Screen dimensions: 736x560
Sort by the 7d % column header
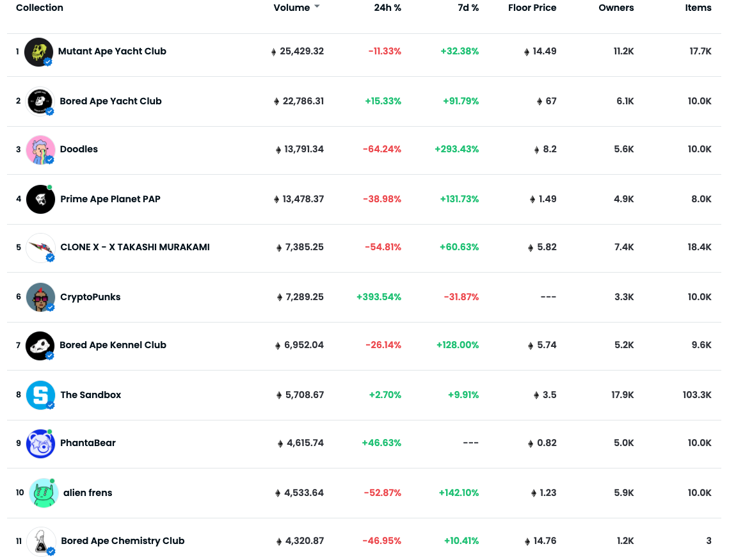tap(468, 8)
